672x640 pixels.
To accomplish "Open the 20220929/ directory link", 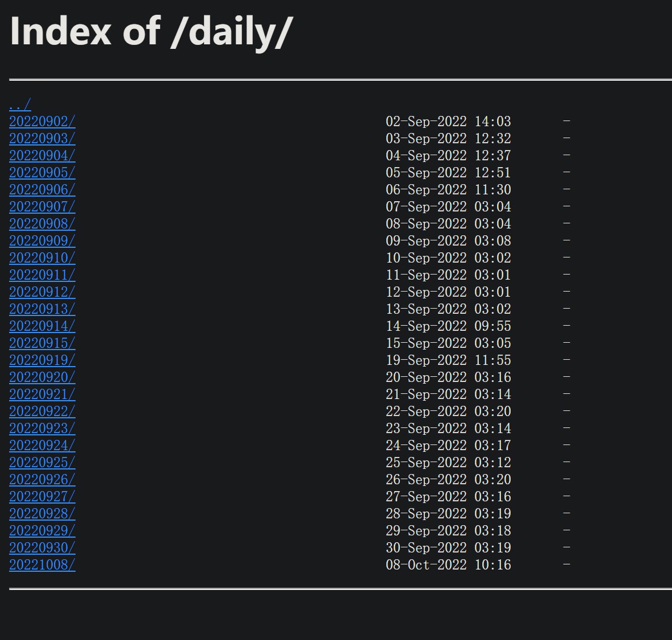I will point(43,531).
